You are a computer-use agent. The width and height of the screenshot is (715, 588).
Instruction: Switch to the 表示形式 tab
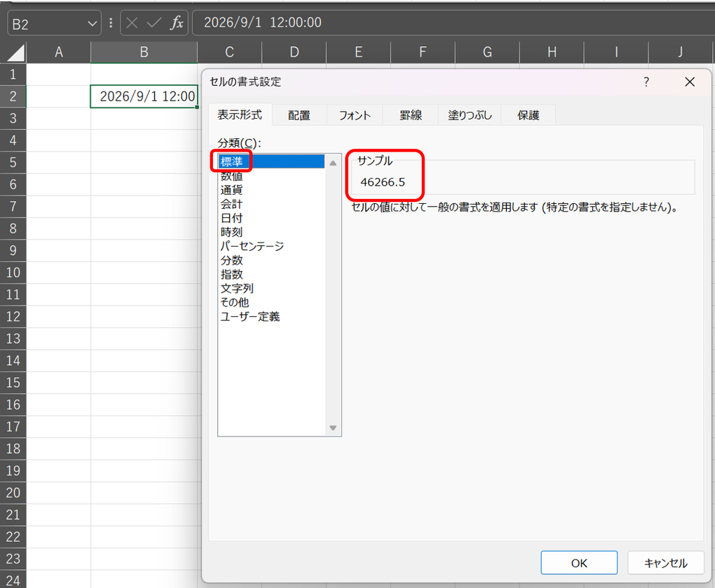pyautogui.click(x=240, y=115)
